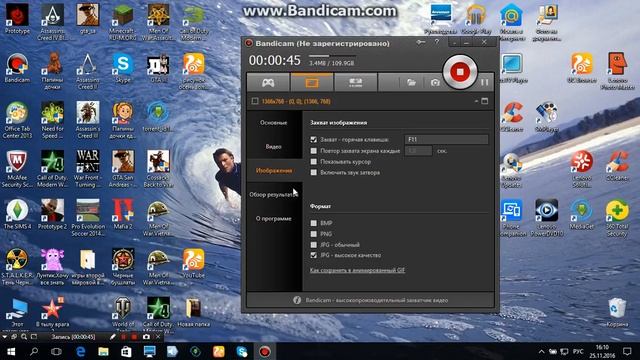The height and width of the screenshot is (360, 640).
Task: Select the World of Tanks desktop icon
Action: click(123, 314)
